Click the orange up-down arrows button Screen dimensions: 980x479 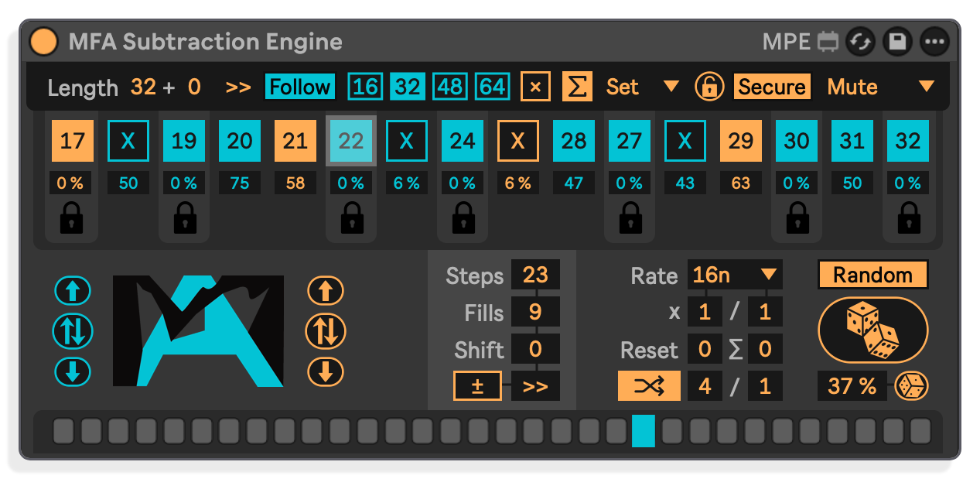326,331
